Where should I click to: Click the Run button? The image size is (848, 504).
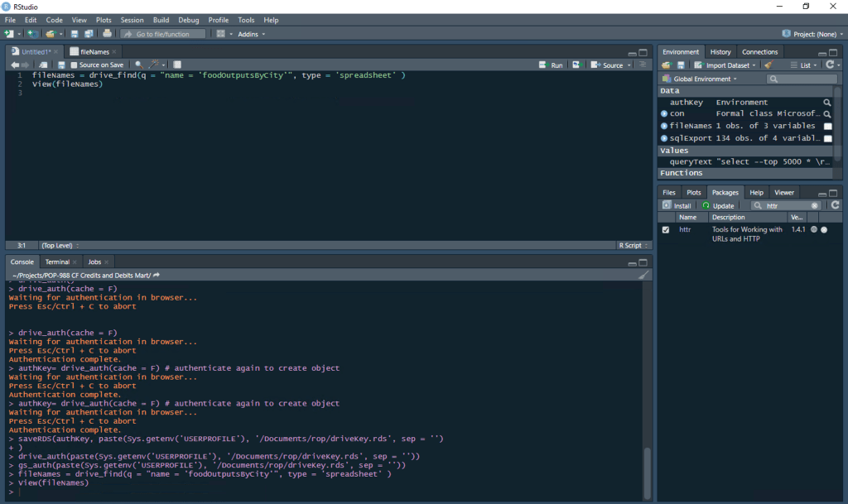551,65
